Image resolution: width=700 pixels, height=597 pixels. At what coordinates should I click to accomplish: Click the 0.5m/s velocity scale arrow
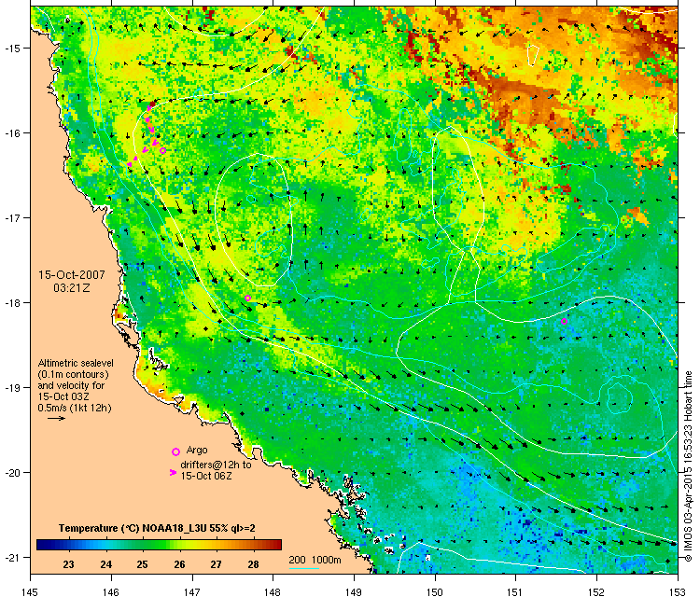tap(57, 418)
